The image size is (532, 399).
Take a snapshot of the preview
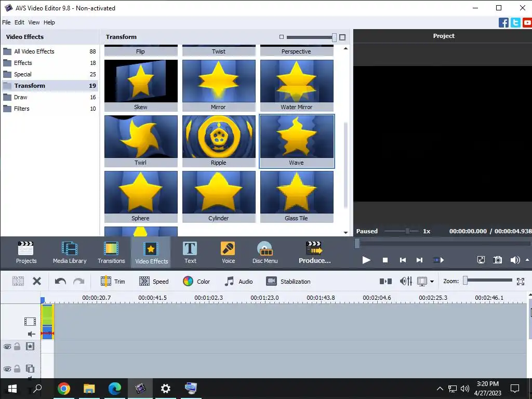497,260
